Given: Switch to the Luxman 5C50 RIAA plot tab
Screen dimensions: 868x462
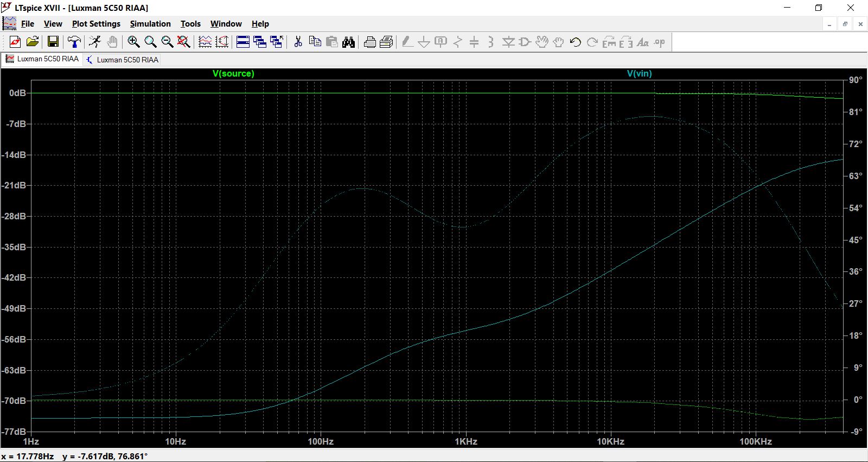Looking at the screenshot, I should (42, 59).
